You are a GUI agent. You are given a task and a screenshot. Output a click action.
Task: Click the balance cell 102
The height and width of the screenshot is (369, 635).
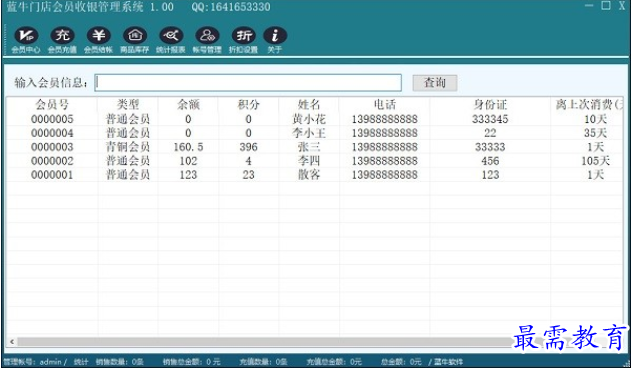(x=188, y=161)
